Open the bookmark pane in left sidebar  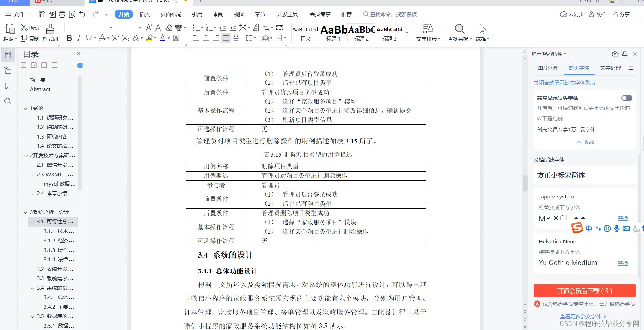(8, 86)
